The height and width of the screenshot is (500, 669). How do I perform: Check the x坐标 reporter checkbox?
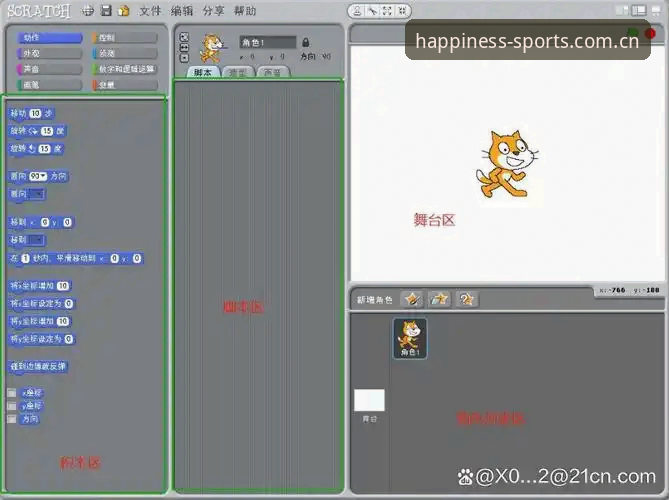click(x=12, y=392)
